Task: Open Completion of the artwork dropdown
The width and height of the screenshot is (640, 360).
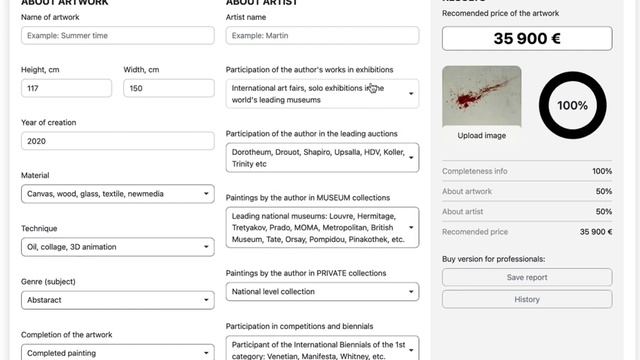Action: point(118,352)
